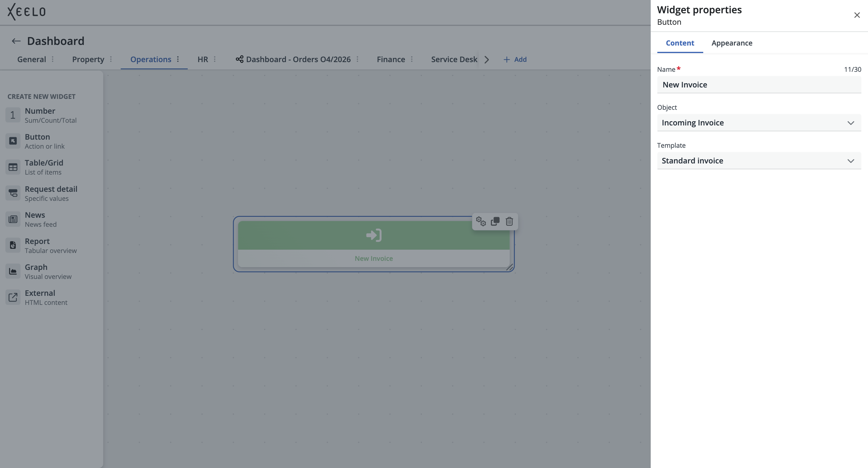Click the widget resize handle corner

[509, 267]
